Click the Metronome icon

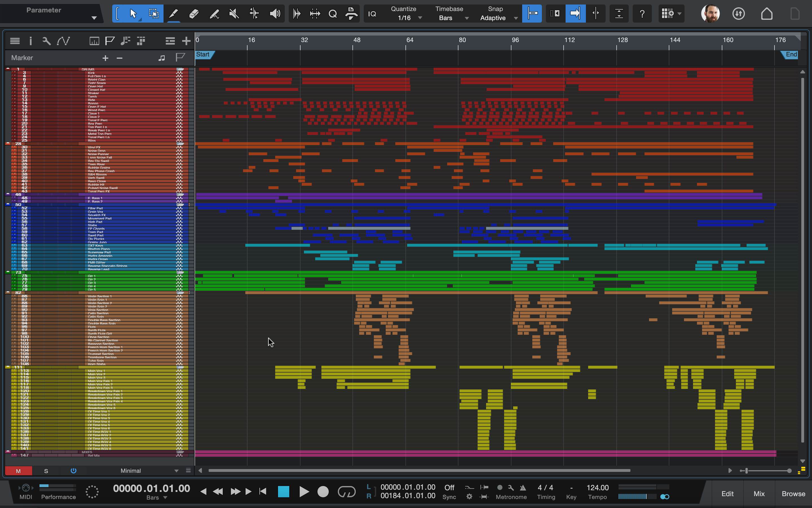pyautogui.click(x=523, y=487)
